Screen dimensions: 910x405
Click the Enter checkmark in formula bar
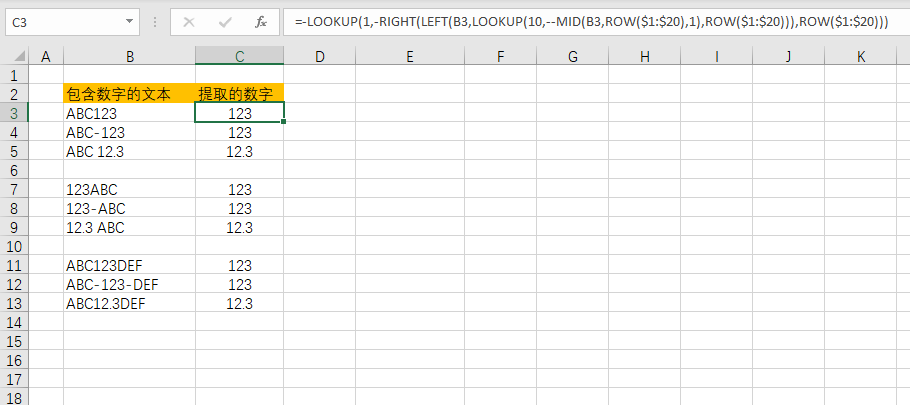tap(226, 21)
